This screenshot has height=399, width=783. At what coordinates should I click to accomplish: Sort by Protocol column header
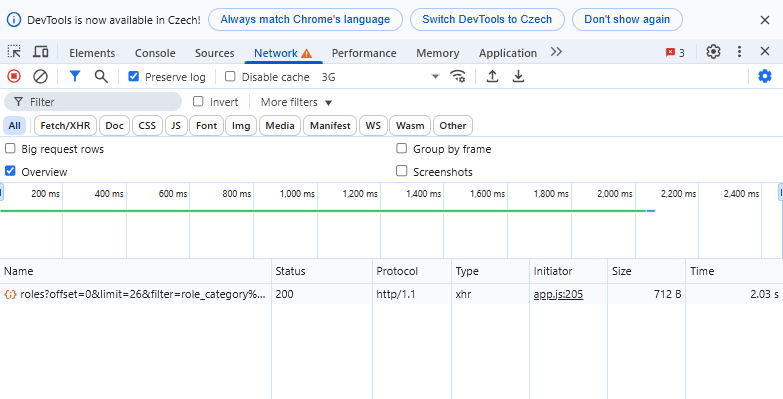coord(412,271)
